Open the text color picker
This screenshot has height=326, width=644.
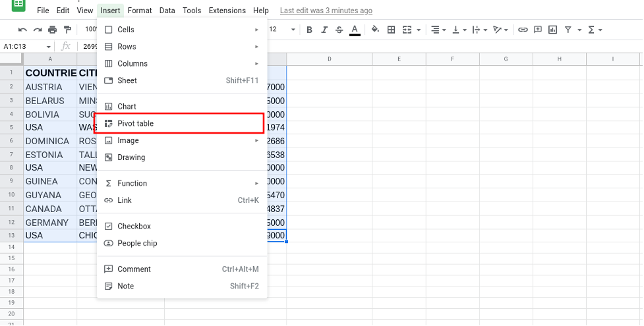pos(355,30)
